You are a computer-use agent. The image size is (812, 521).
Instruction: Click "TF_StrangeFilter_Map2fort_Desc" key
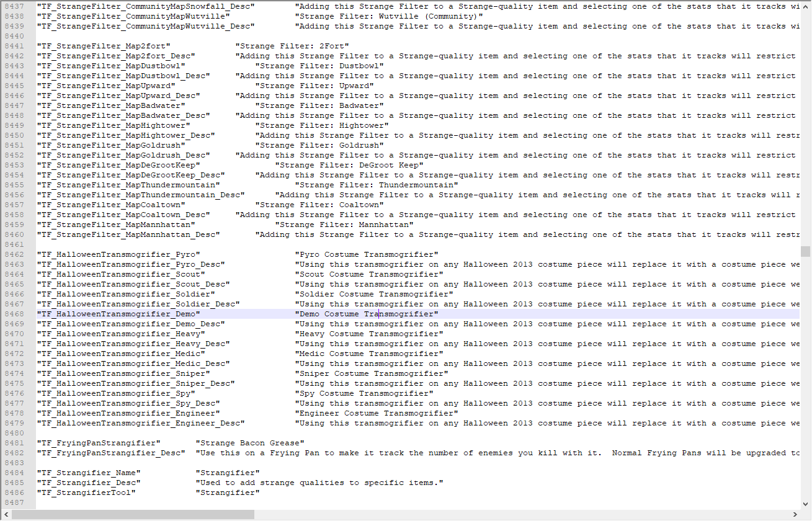(116, 56)
